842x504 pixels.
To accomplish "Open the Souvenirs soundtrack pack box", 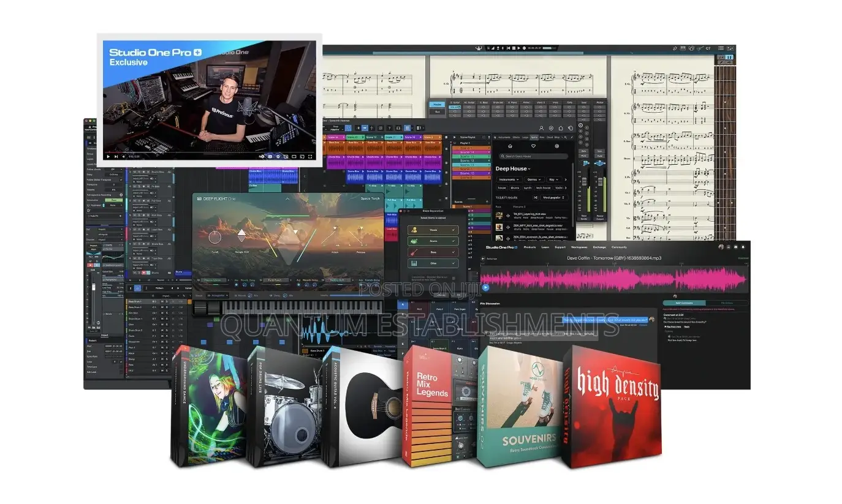I will coord(520,407).
